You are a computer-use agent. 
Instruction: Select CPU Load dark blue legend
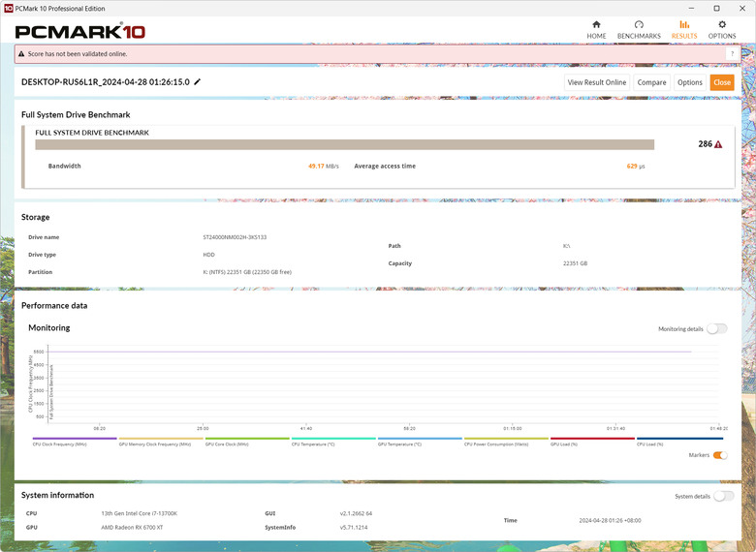[679, 439]
